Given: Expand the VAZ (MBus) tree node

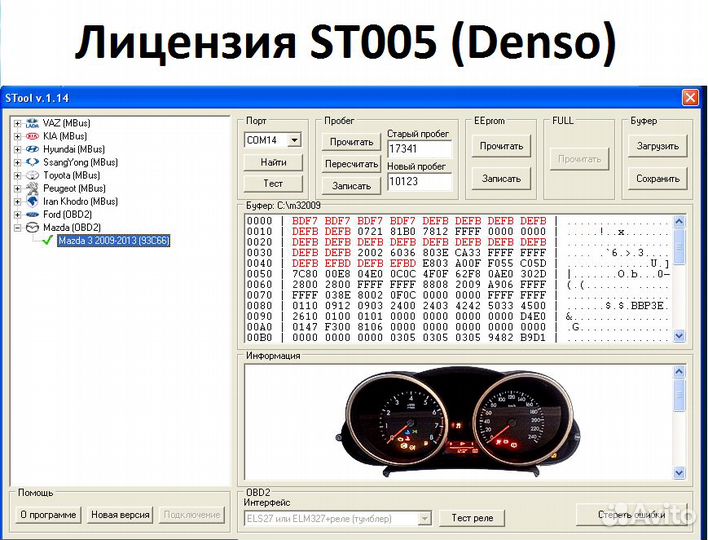Looking at the screenshot, I should (18, 123).
